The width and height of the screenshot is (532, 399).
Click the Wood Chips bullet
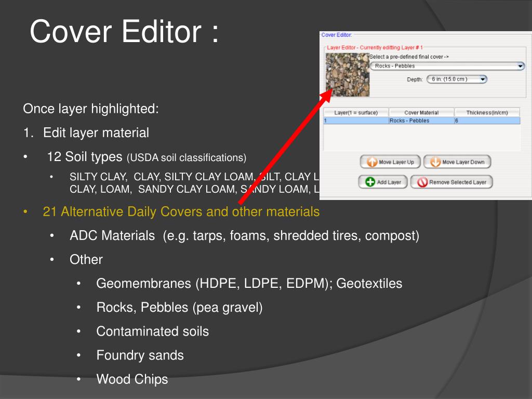(132, 379)
